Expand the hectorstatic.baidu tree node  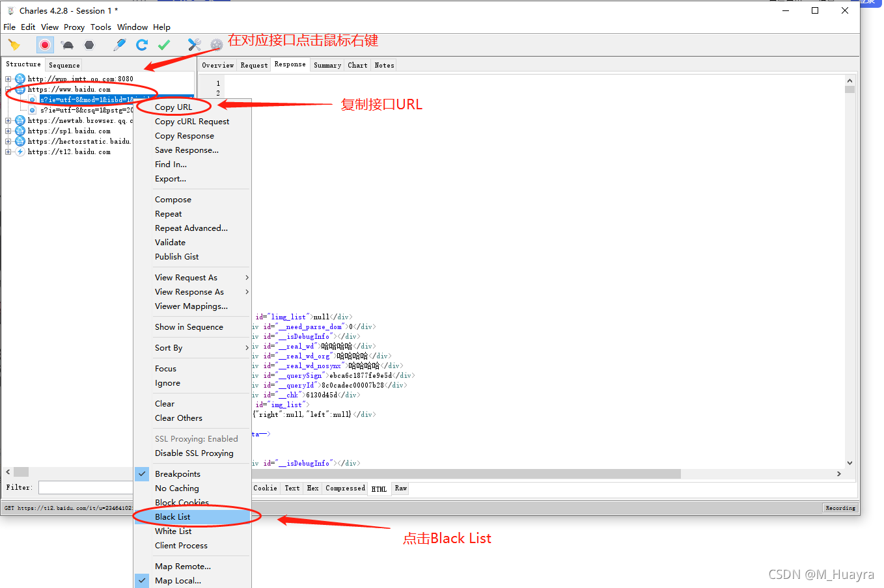(x=8, y=142)
